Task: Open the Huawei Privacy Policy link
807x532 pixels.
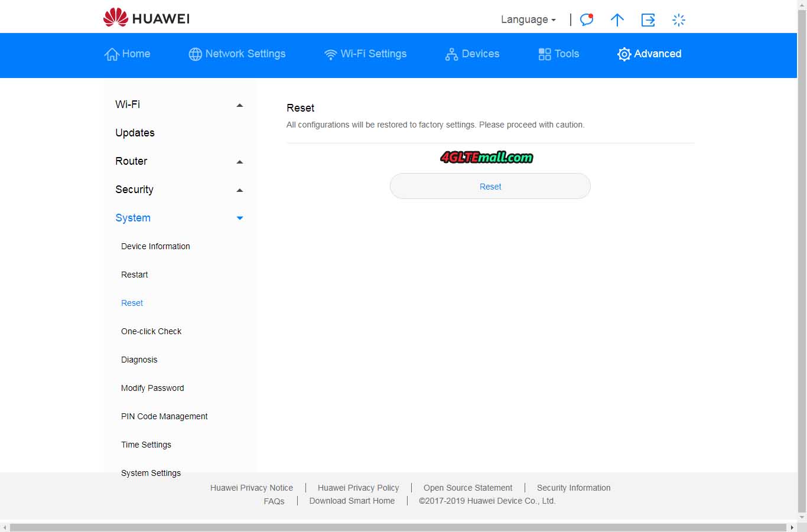Action: tap(358, 488)
